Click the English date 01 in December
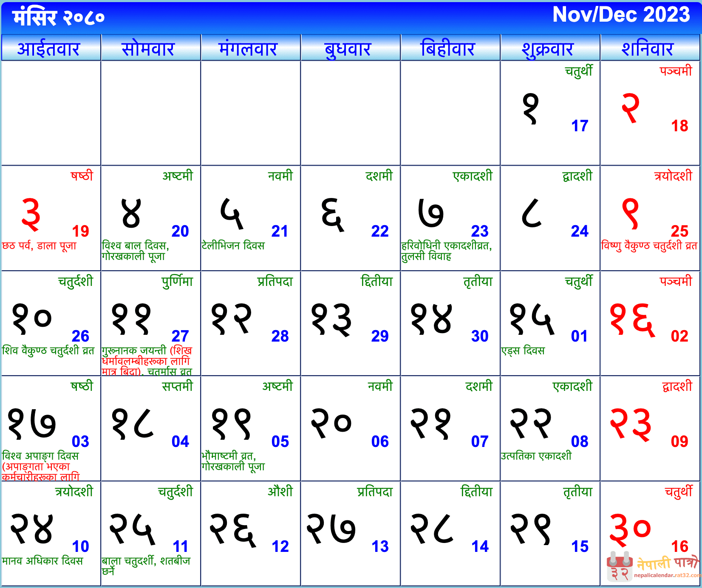Image resolution: width=702 pixels, height=588 pixels. [580, 336]
